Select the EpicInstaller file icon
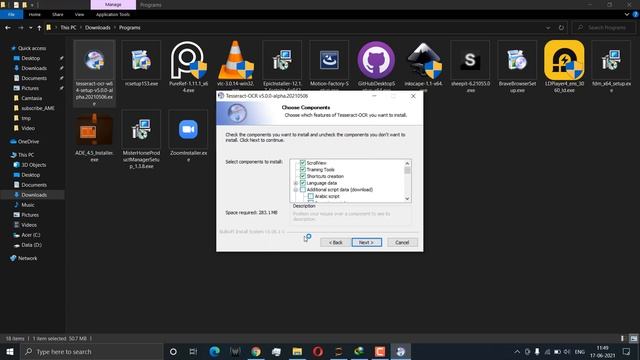 [x=282, y=60]
